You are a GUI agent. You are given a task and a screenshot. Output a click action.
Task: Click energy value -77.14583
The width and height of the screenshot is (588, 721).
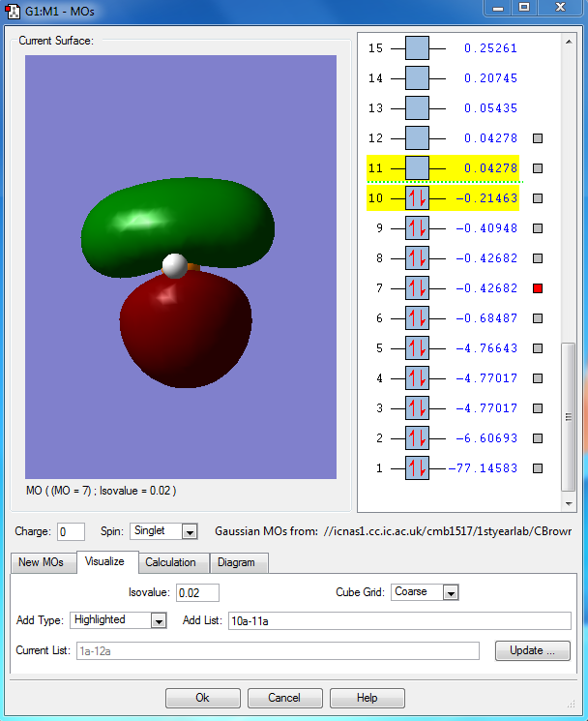(483, 468)
